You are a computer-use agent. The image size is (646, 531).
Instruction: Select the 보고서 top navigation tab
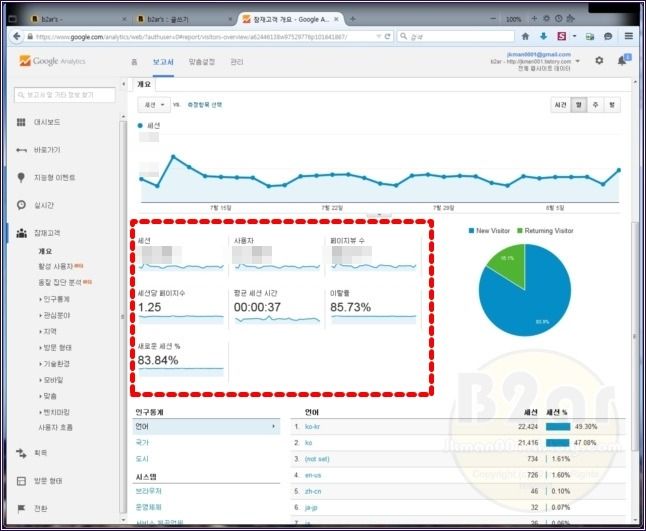163,62
